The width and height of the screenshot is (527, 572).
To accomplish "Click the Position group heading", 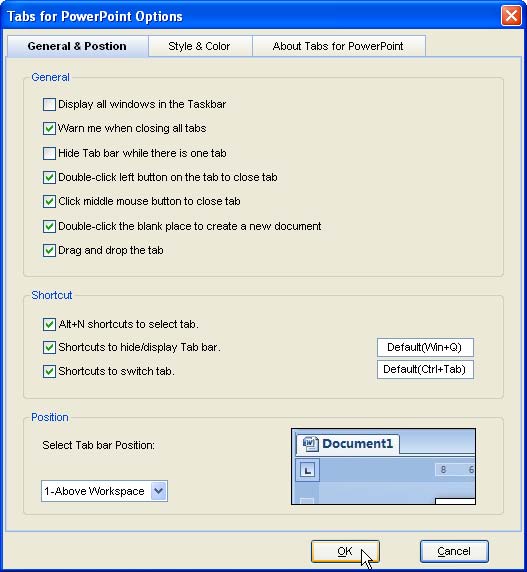I will pos(50,417).
